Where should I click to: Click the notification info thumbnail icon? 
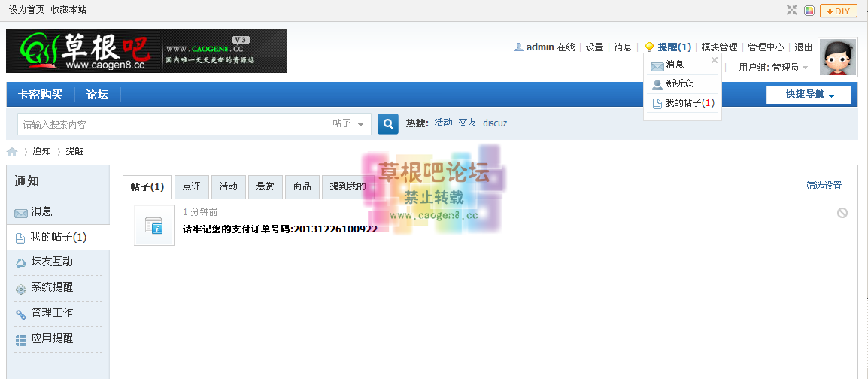coord(154,225)
